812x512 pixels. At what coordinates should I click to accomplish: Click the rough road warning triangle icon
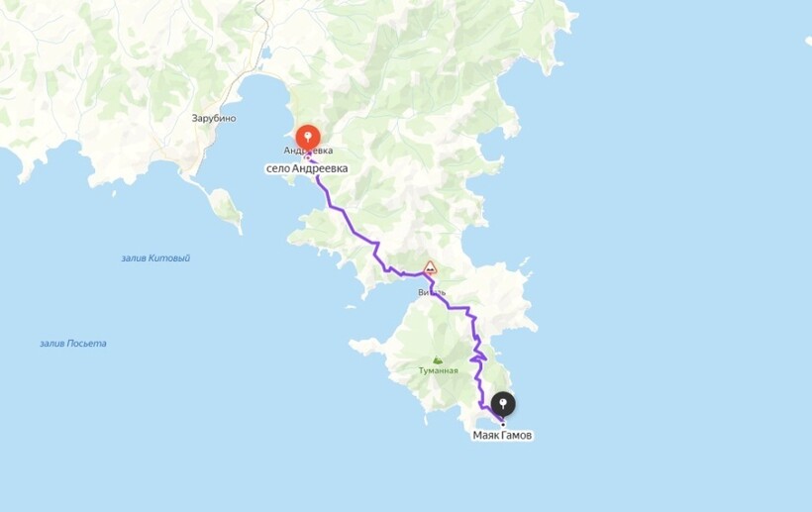430,267
